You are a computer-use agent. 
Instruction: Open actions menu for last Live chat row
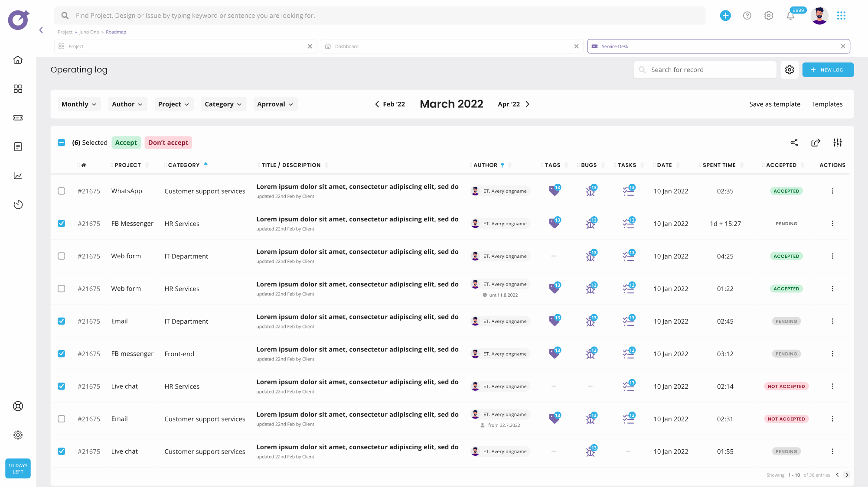click(832, 451)
